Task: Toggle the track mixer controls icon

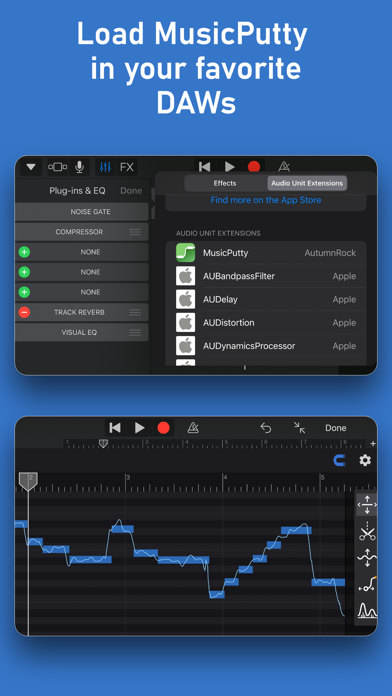Action: tap(105, 167)
